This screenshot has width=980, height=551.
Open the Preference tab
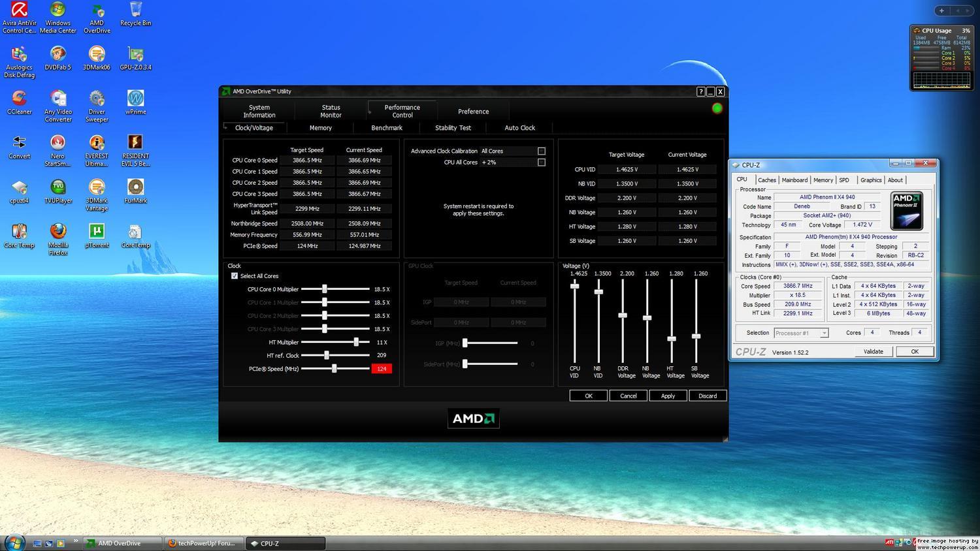473,111
